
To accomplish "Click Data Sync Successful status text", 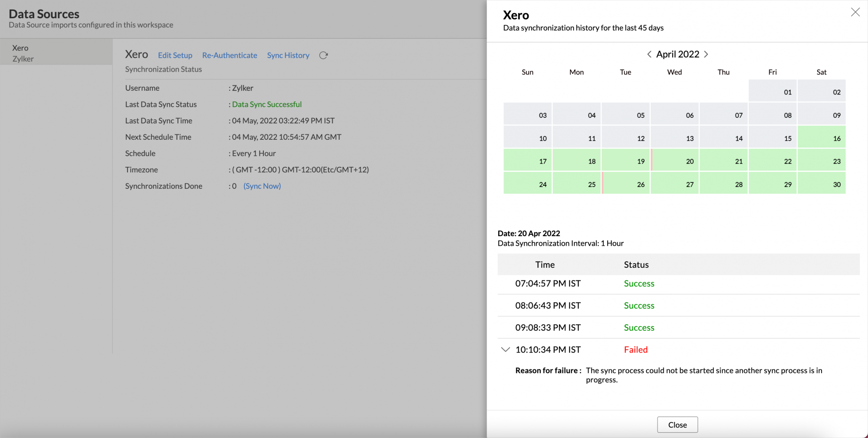I will coord(267,104).
